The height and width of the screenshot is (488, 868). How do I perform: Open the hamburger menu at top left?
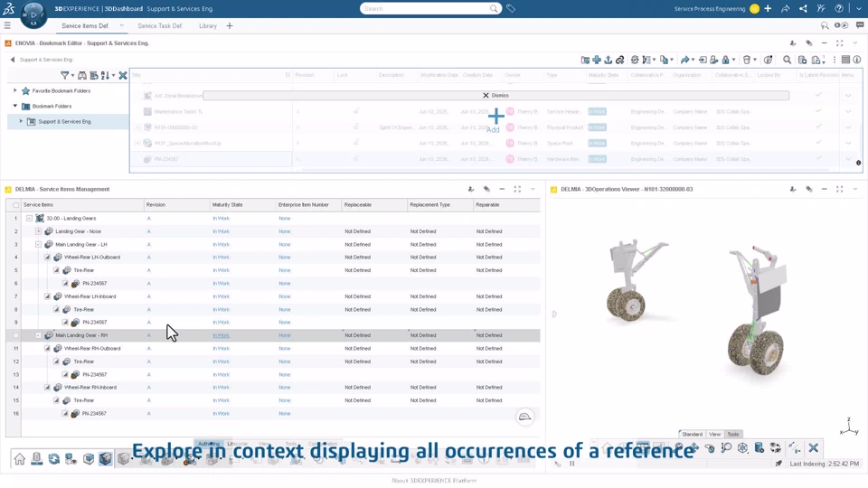tap(7, 25)
